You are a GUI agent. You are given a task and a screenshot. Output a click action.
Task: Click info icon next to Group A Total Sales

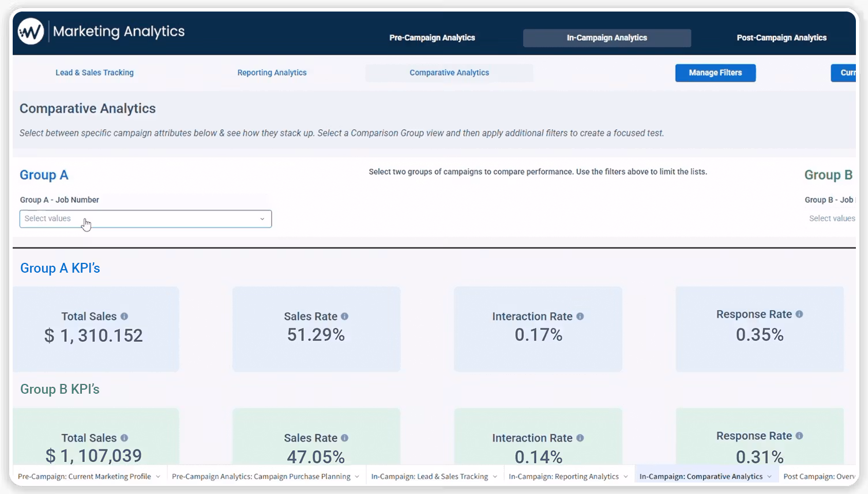click(124, 316)
